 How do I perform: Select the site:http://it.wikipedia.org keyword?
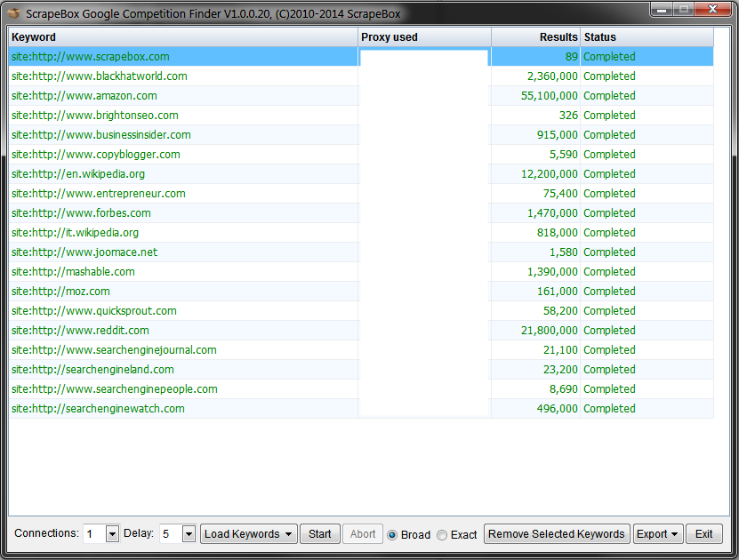[76, 233]
